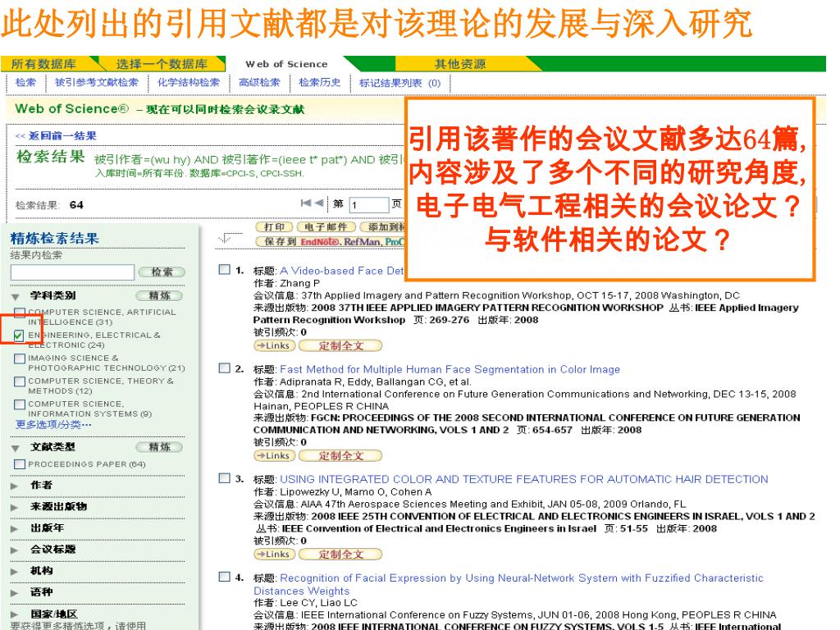Viewport: 840px width, 630px height.
Task: Expand the 来源出版物 refine section
Action: [15, 507]
